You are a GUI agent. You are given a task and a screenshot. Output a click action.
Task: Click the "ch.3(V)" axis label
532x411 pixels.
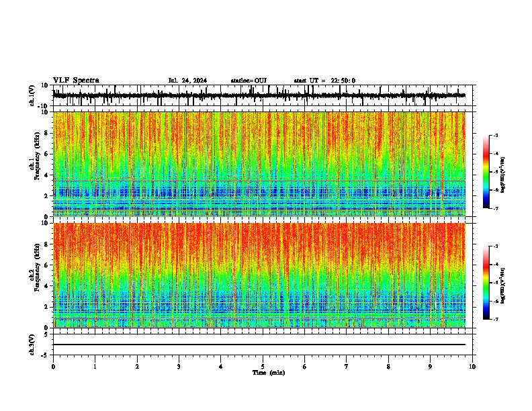click(32, 345)
